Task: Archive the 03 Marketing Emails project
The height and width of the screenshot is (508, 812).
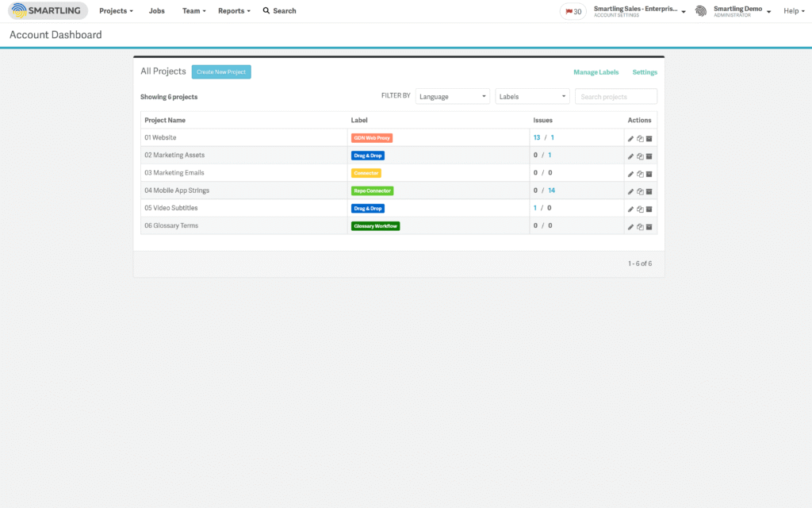Action: click(x=649, y=173)
